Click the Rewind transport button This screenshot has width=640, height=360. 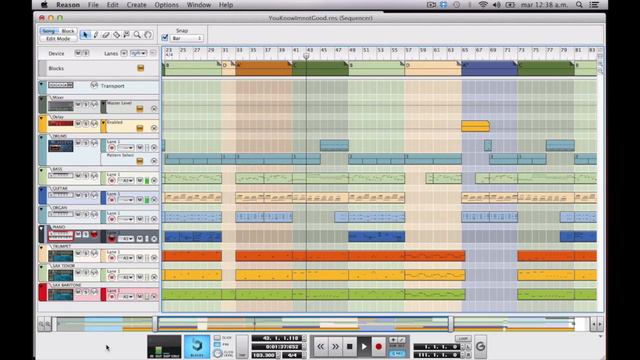[x=320, y=347]
